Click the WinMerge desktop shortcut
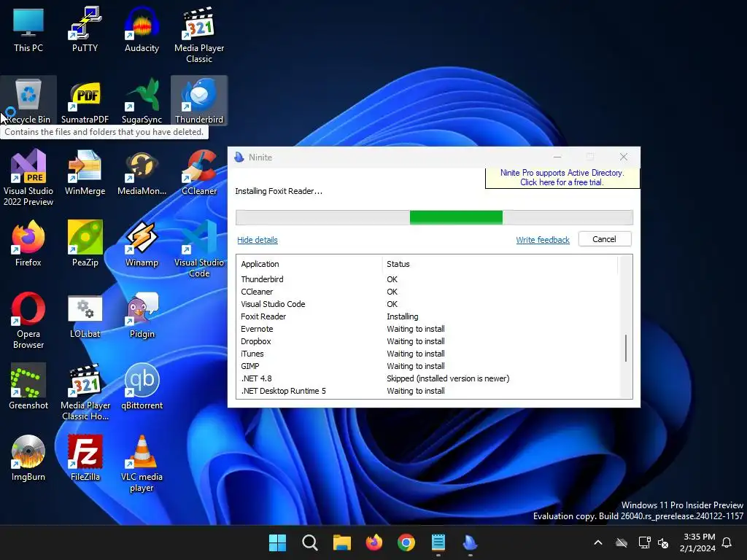Viewport: 747px width, 560px height. [85, 172]
